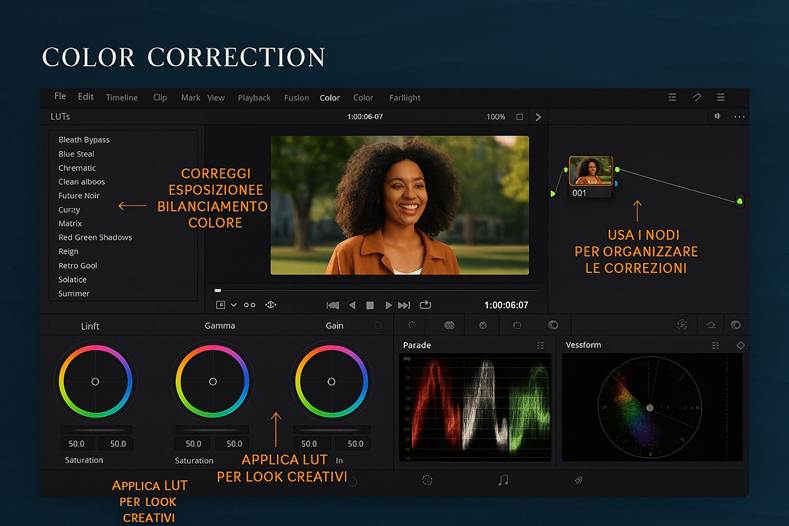Viewport: 789px width, 526px height.
Task: Select the Matrix LUT
Action: (x=70, y=223)
